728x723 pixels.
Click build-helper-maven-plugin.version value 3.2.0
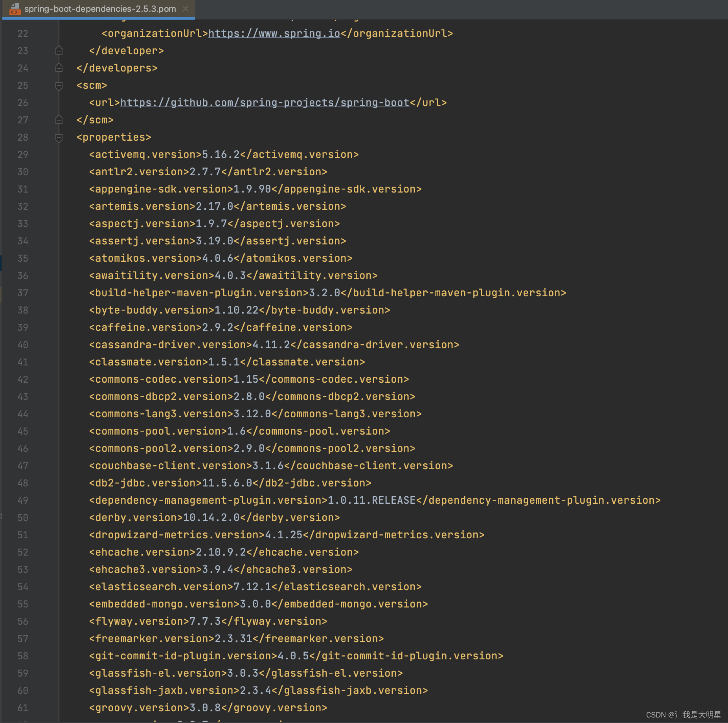pyautogui.click(x=325, y=293)
